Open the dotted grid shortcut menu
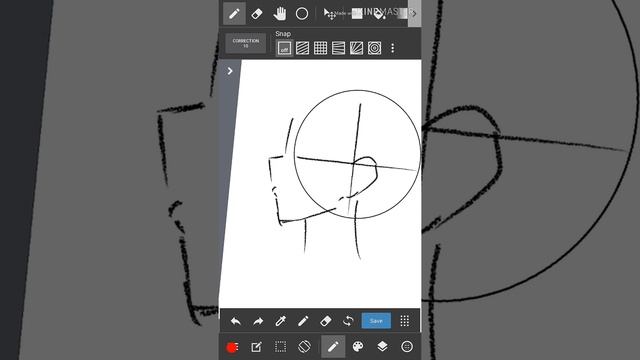The width and height of the screenshot is (640, 360). [x=404, y=321]
